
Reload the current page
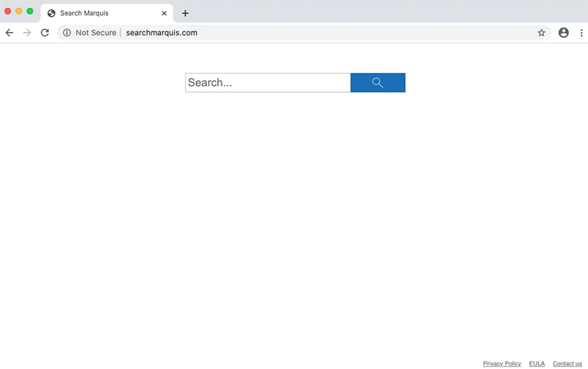[x=45, y=32]
